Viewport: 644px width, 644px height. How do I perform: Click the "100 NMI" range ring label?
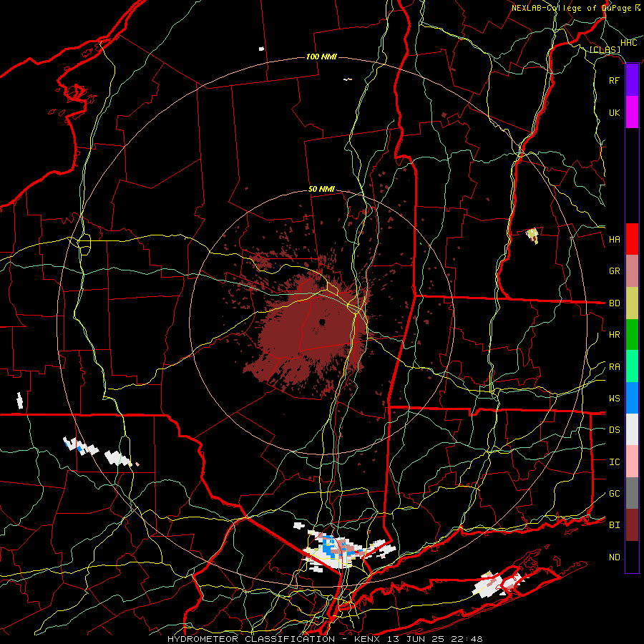(x=321, y=57)
